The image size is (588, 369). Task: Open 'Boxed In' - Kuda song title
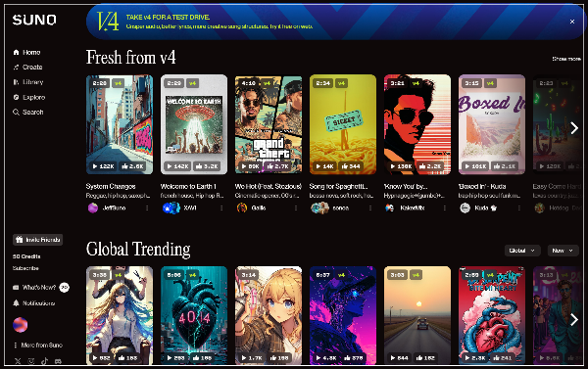[482, 187]
